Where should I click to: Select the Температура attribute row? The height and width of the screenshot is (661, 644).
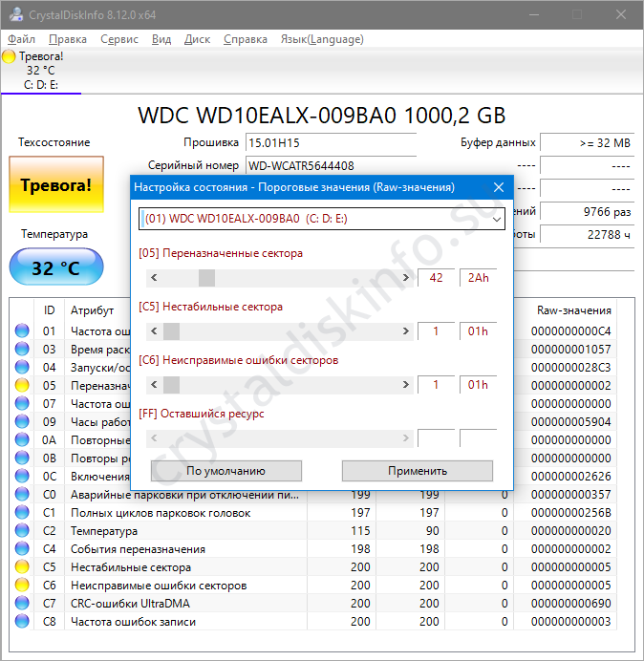pos(316,531)
